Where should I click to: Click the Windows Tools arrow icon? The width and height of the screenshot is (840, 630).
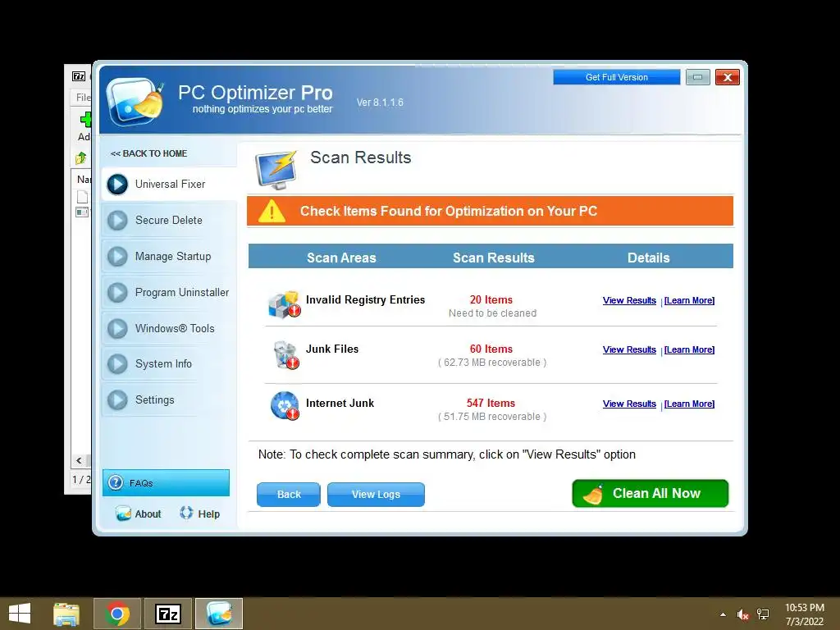click(x=117, y=328)
